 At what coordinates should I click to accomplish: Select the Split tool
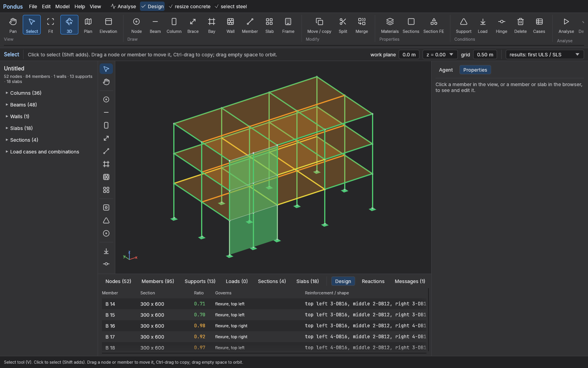[343, 25]
